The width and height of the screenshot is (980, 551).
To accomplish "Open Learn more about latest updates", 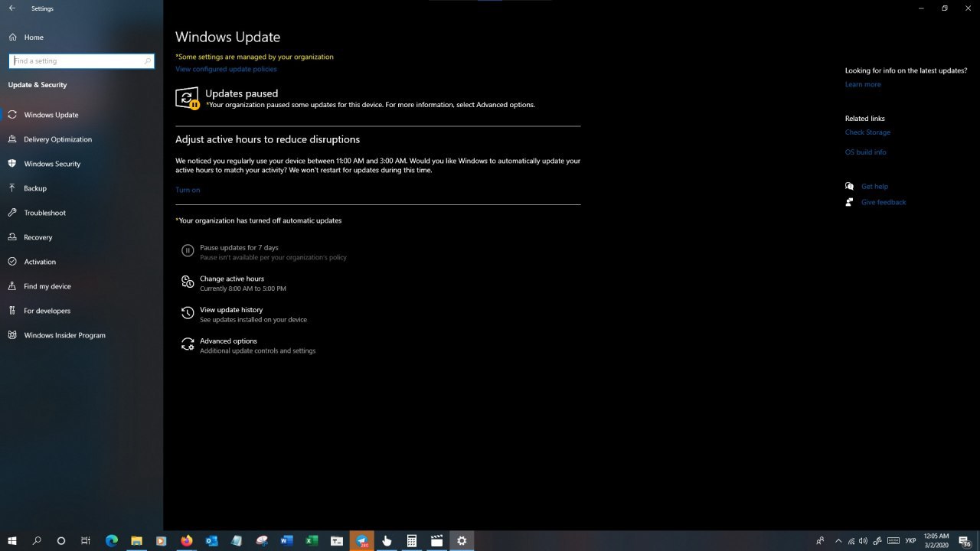I will [863, 84].
